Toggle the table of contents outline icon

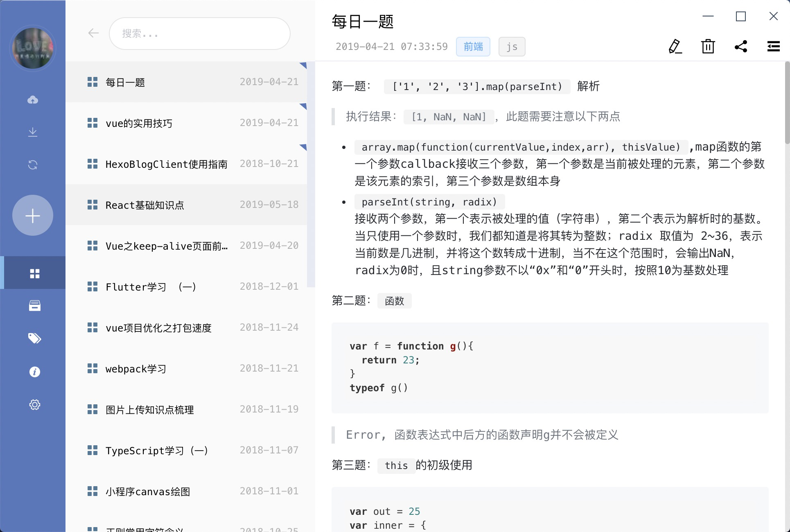773,47
